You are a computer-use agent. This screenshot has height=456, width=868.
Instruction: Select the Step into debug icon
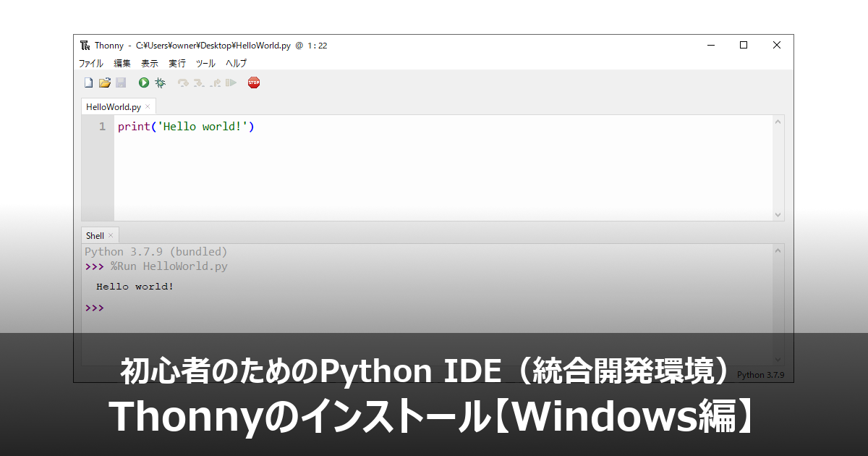(197, 83)
